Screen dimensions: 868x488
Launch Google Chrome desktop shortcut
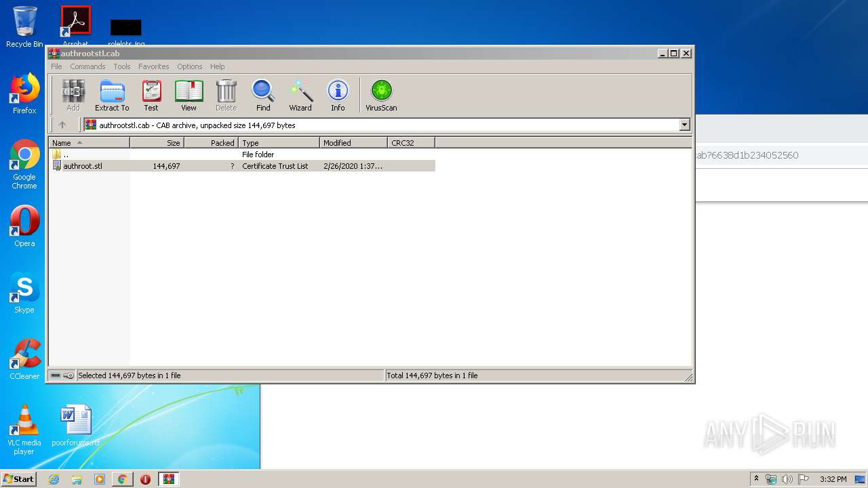(x=24, y=164)
